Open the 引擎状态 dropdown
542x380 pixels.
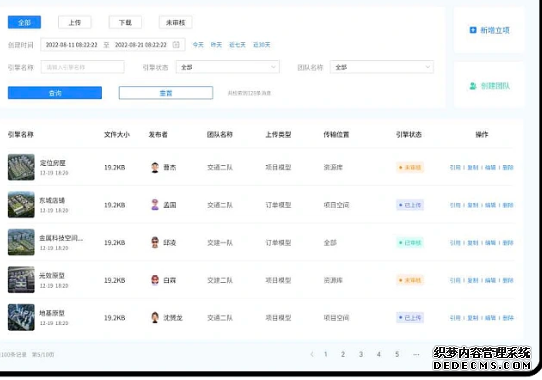[227, 67]
